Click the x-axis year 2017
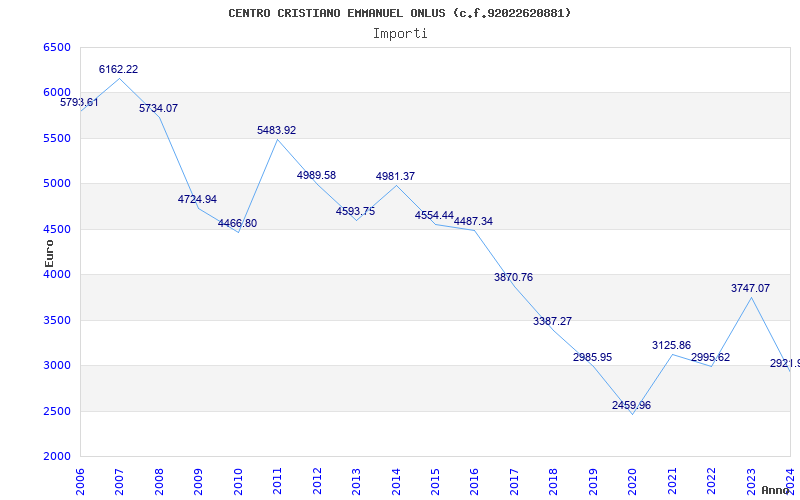The width and height of the screenshot is (800, 500). (514, 481)
